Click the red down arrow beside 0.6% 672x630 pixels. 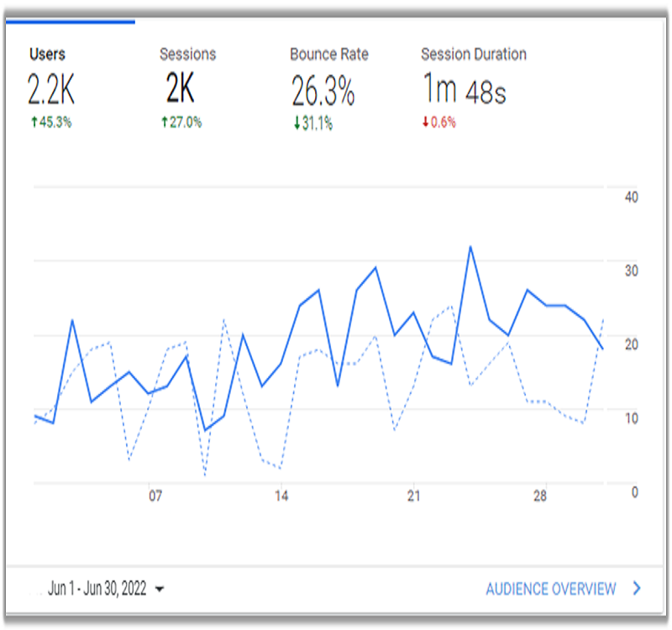coord(425,122)
